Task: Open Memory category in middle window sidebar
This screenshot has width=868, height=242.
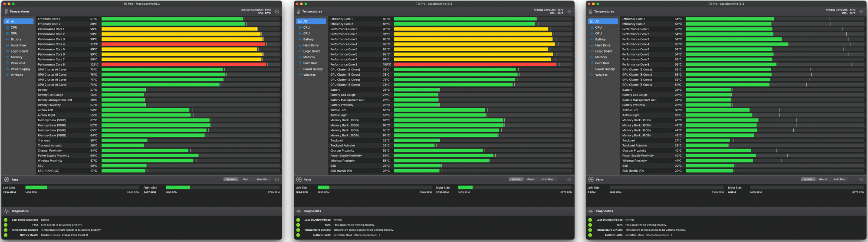Action: [x=311, y=57]
